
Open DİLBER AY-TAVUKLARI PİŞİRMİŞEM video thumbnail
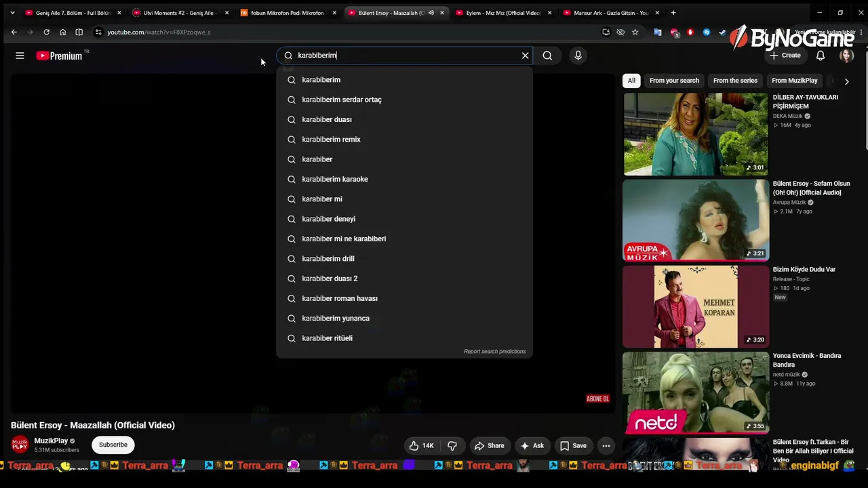tap(696, 134)
